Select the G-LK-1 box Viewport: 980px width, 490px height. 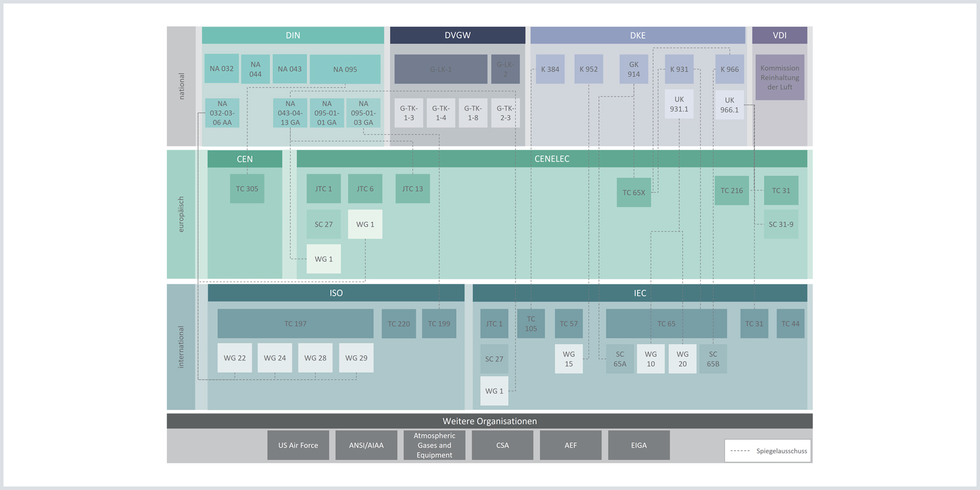coord(441,69)
